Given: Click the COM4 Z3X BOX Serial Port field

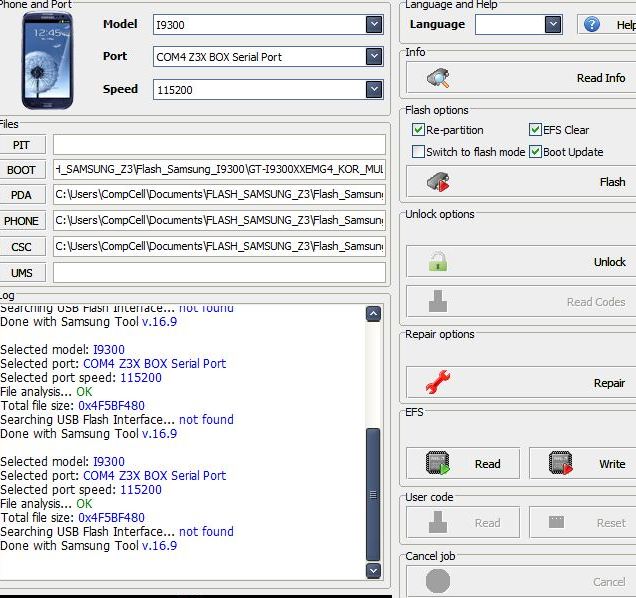Looking at the screenshot, I should pos(268,56).
